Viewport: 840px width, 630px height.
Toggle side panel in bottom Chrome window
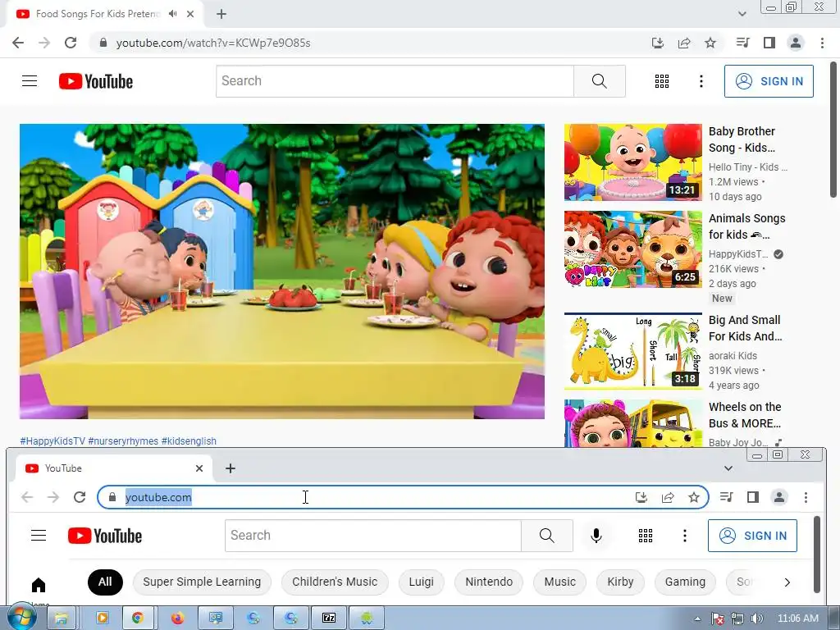coord(753,497)
